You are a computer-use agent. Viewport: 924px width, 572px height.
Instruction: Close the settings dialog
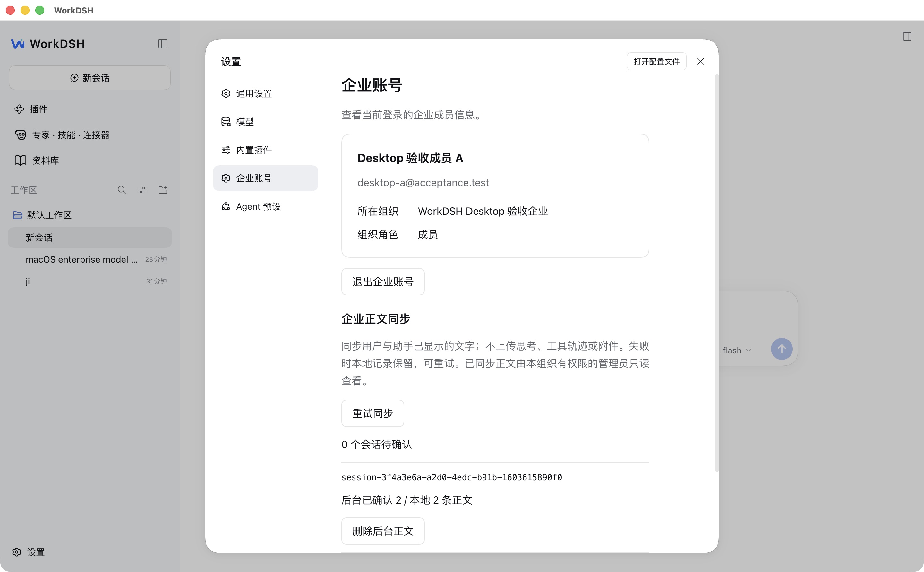tap(701, 61)
